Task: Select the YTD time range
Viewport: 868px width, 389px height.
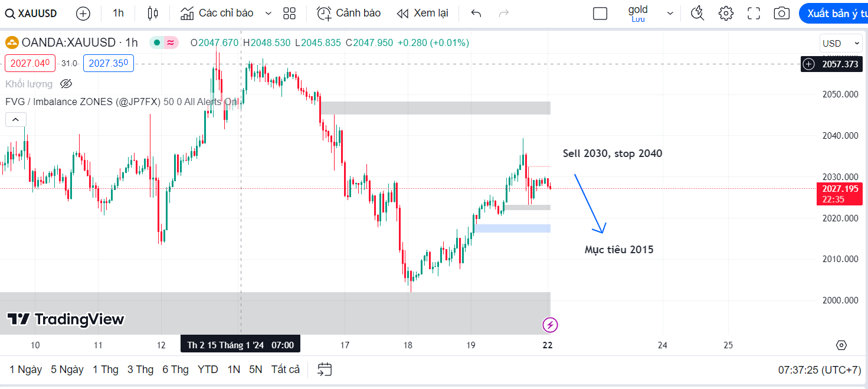Action: pos(208,370)
